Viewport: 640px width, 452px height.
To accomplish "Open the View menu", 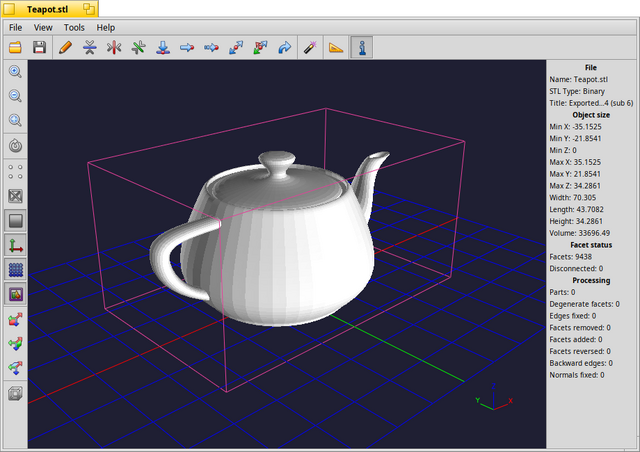I will tap(43, 27).
